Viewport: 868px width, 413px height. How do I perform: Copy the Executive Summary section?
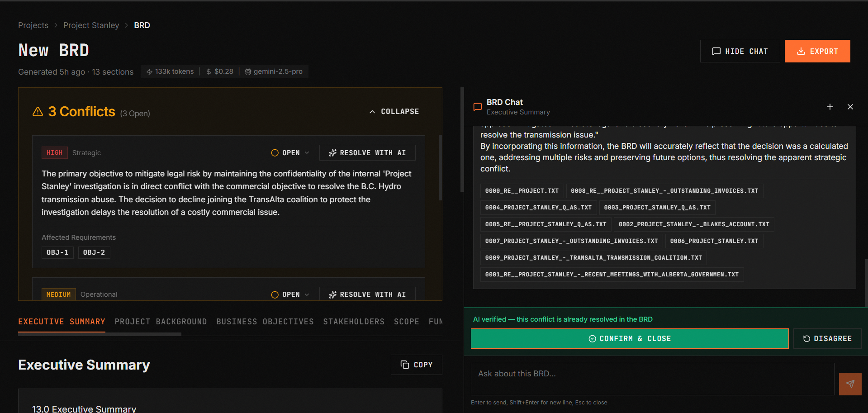(x=416, y=365)
